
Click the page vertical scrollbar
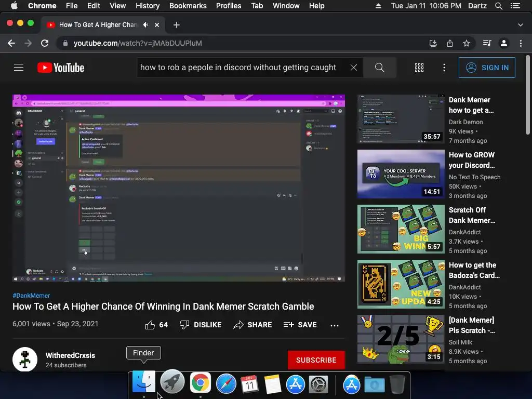(528, 95)
